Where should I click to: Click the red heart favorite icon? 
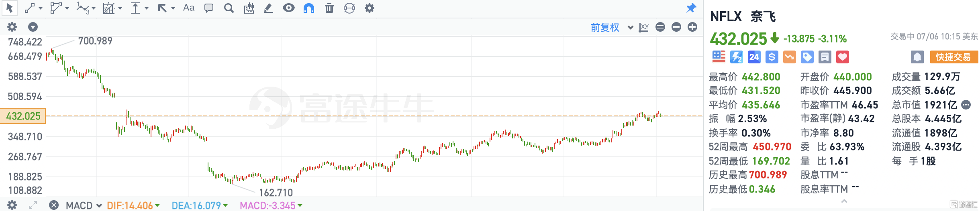pos(843,57)
